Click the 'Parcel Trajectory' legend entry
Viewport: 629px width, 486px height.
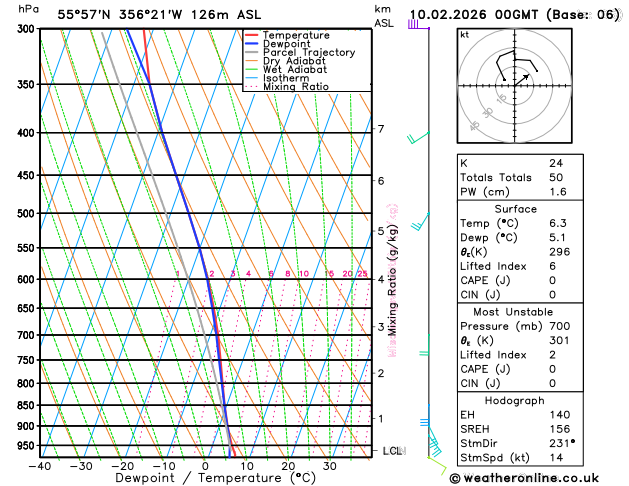click(300, 53)
